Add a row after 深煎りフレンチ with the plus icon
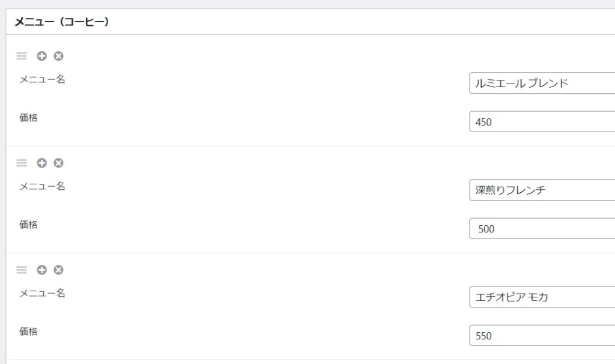 click(x=41, y=163)
